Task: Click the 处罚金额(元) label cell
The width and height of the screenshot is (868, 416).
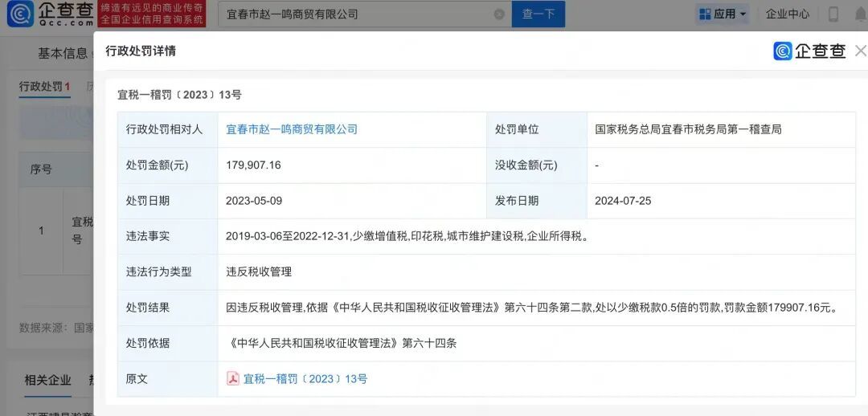Action: [x=168, y=165]
